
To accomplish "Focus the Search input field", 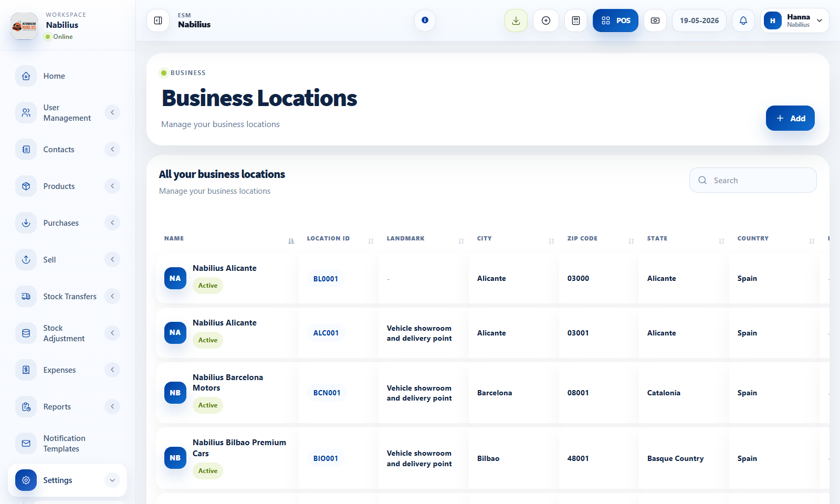I will coord(753,180).
